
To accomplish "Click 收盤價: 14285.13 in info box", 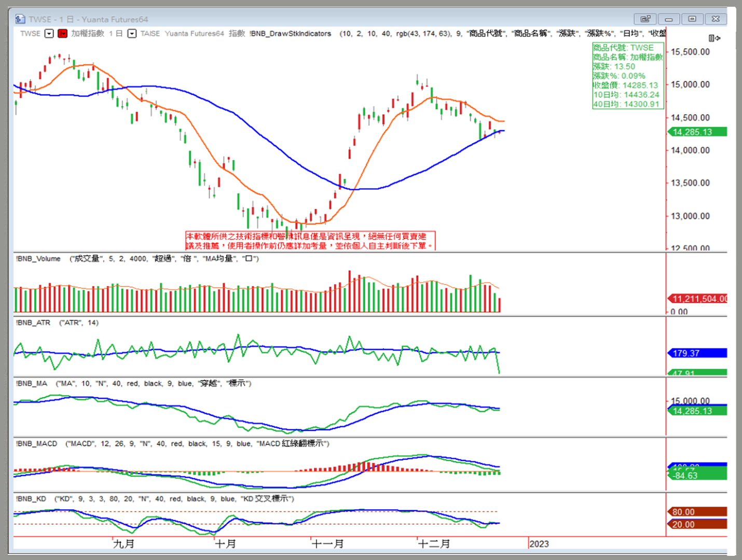I will 625,85.
